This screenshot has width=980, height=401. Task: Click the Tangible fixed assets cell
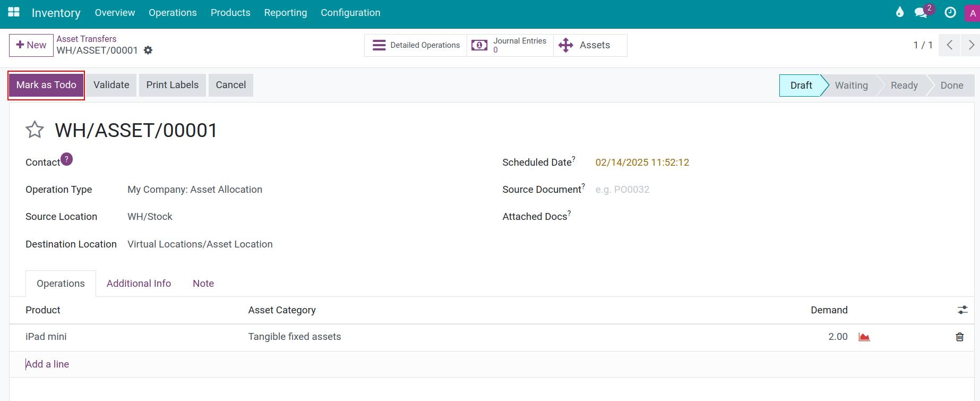(x=295, y=337)
